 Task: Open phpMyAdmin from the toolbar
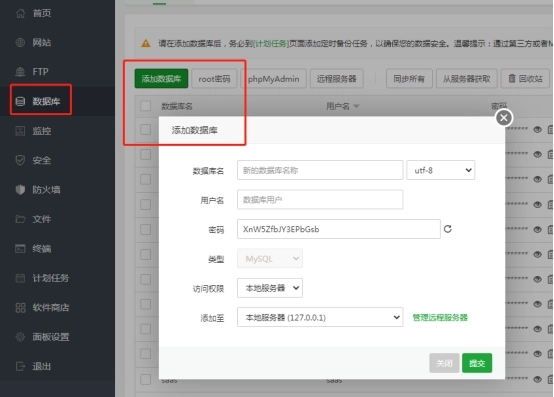coord(273,78)
